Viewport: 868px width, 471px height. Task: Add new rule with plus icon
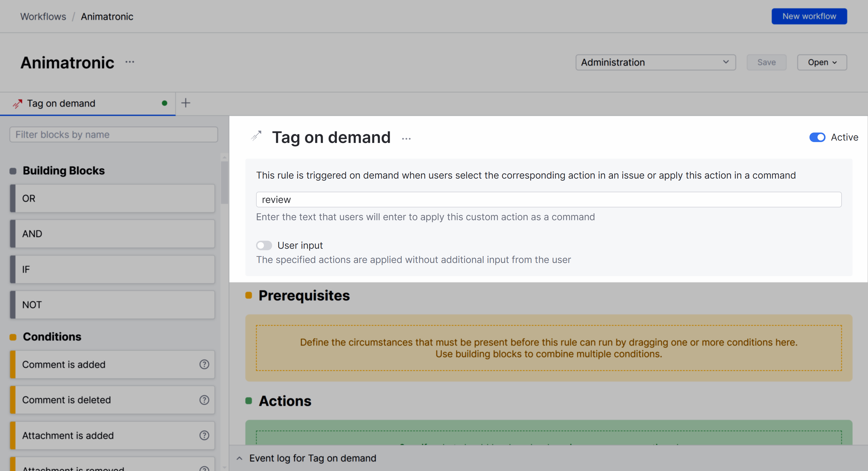[x=186, y=103]
